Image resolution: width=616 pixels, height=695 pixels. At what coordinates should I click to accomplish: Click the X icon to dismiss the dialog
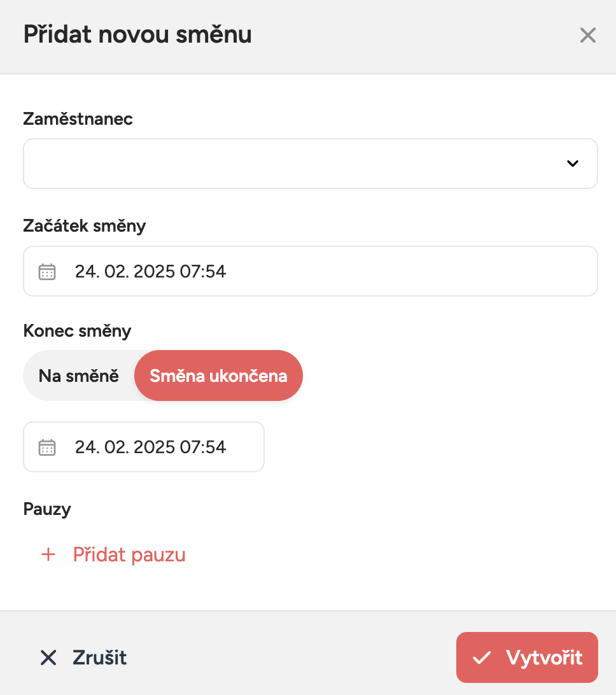point(588,36)
